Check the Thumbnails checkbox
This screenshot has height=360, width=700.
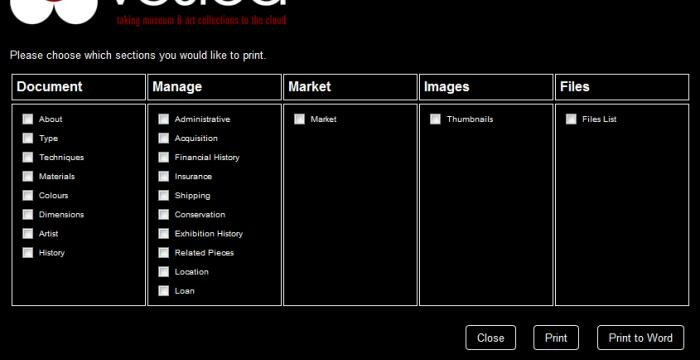(x=435, y=119)
